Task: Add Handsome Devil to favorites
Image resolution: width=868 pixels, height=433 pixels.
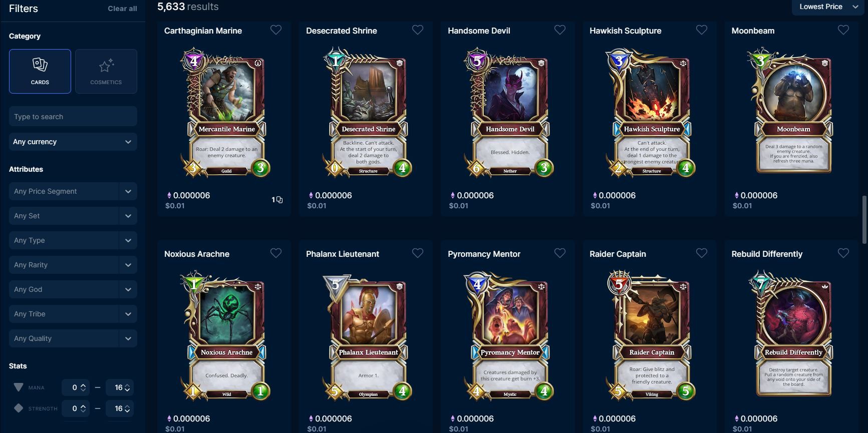Action: (560, 30)
